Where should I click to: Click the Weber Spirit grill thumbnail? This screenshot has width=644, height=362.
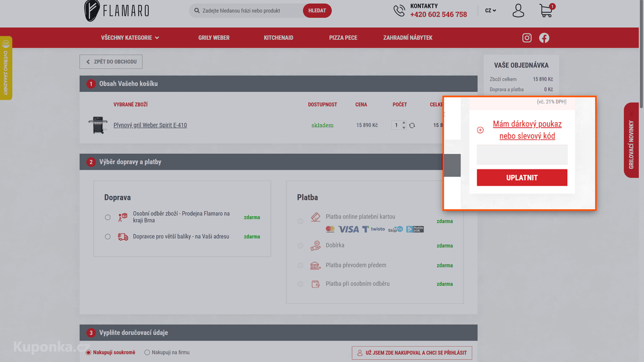(98, 125)
